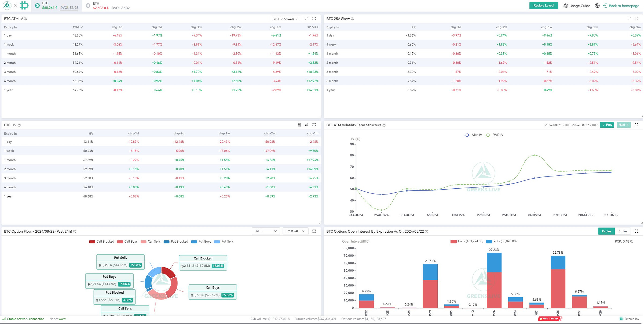Click the Usage Guide stack icon
Viewport: 644px width, 324px height.
pos(566,6)
